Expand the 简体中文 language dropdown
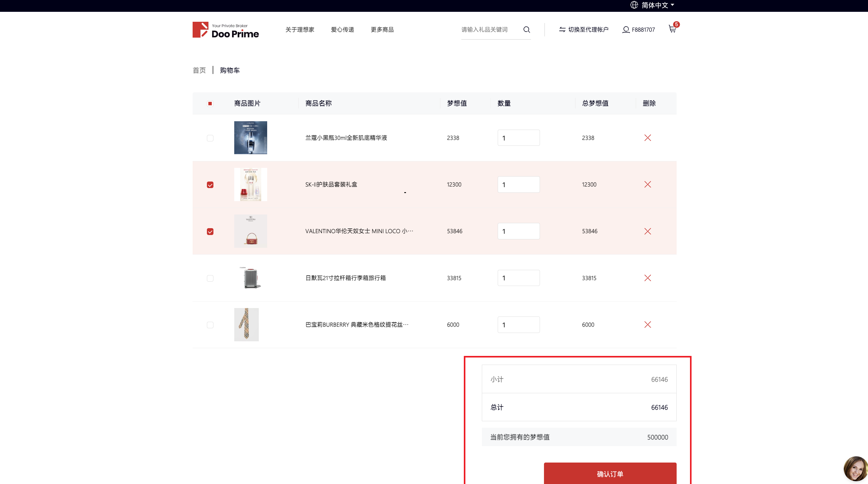 coord(654,5)
